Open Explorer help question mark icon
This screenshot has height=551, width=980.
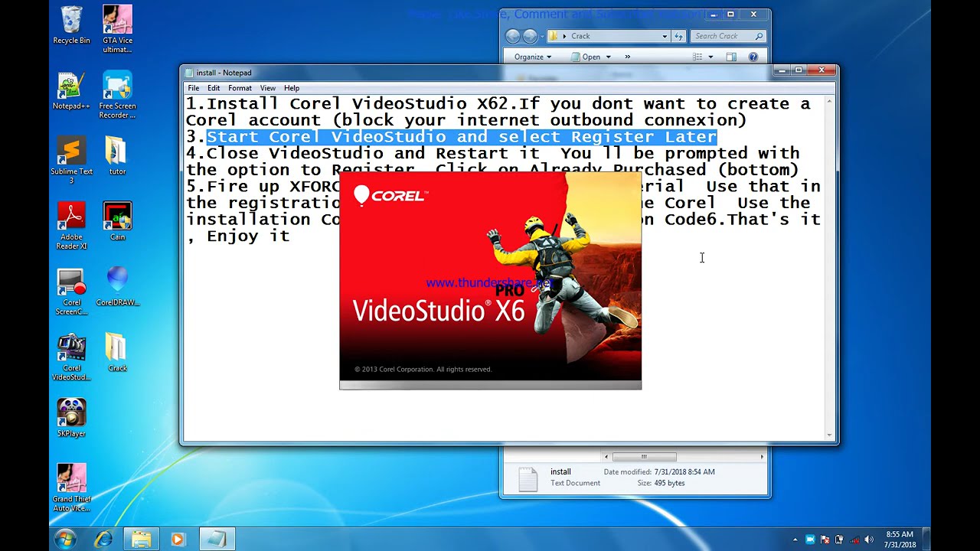(x=753, y=57)
